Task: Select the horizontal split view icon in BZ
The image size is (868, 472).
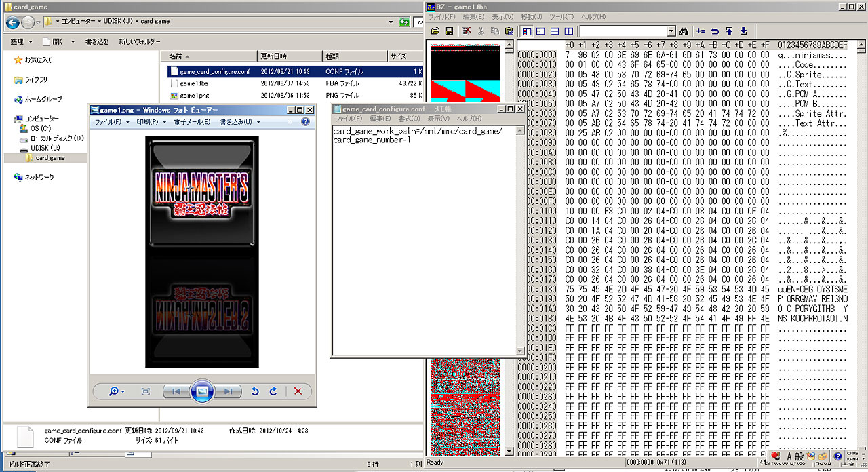Action: [555, 31]
